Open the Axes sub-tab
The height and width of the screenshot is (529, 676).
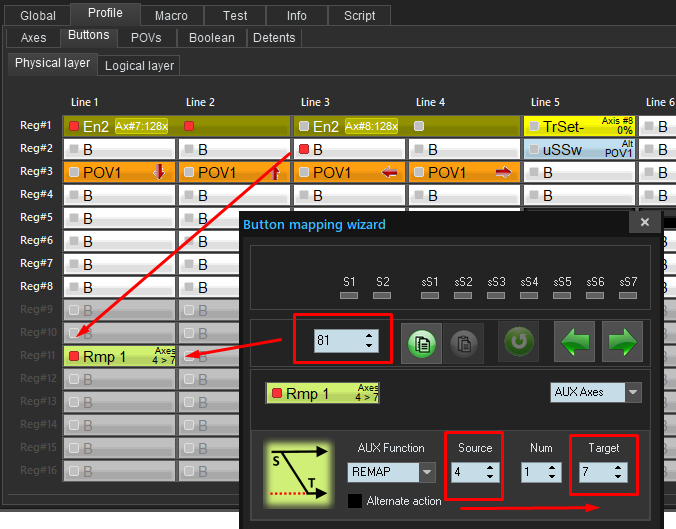34,38
